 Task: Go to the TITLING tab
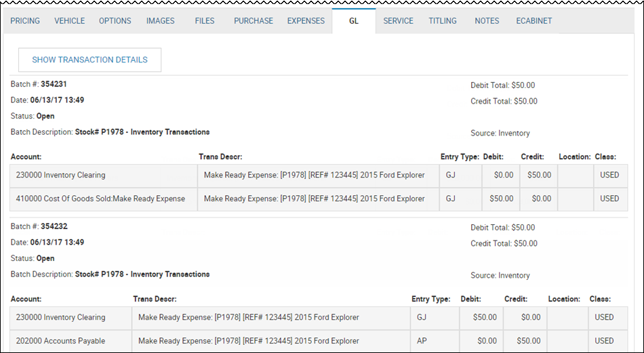click(443, 21)
